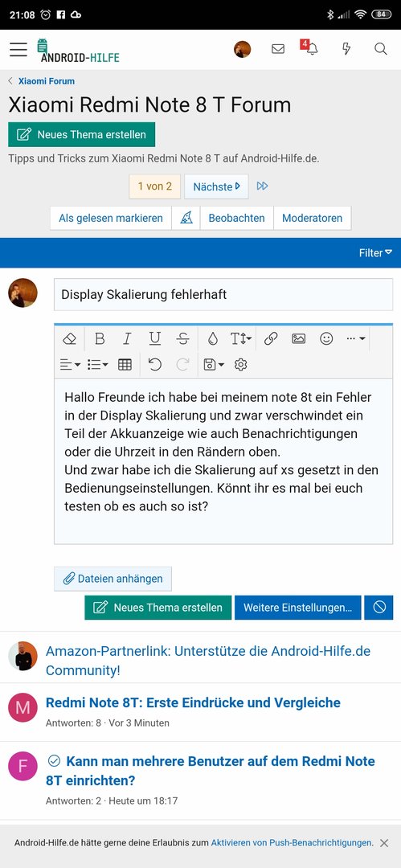Screen dimensions: 401x868
Task: Click the thread title input field
Action: tap(223, 294)
